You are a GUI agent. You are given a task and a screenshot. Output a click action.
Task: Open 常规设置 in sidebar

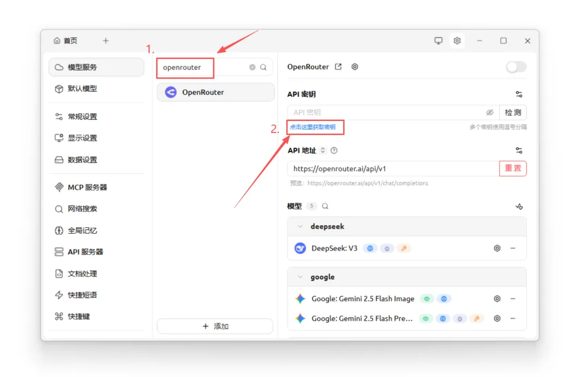click(96, 117)
